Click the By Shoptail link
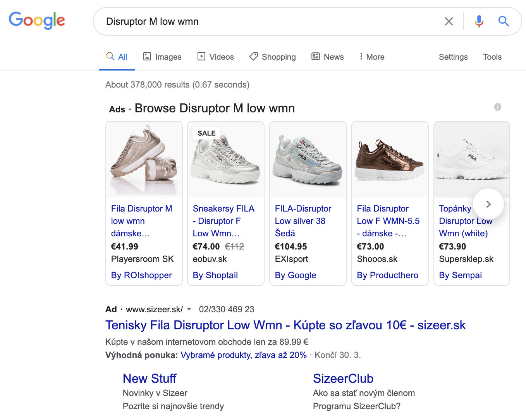The image size is (526, 420). tap(215, 275)
